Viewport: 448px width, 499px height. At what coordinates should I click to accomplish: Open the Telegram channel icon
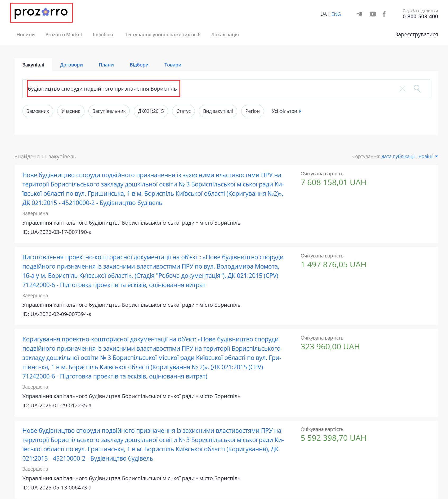click(x=359, y=14)
